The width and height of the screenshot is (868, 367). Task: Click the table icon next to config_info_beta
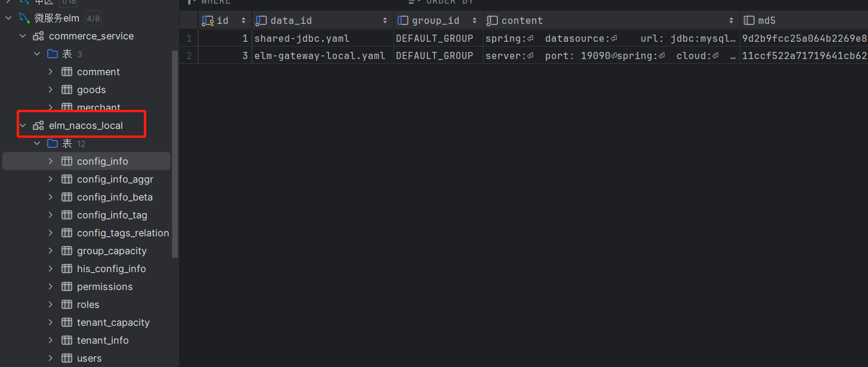pos(67,197)
